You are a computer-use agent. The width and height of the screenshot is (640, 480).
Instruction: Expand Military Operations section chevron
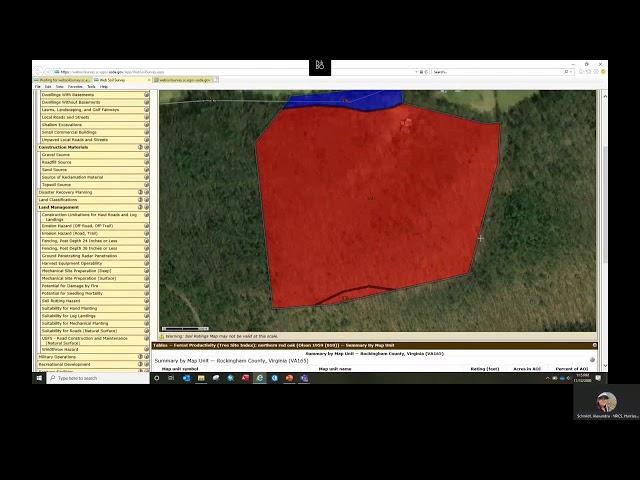tap(147, 357)
